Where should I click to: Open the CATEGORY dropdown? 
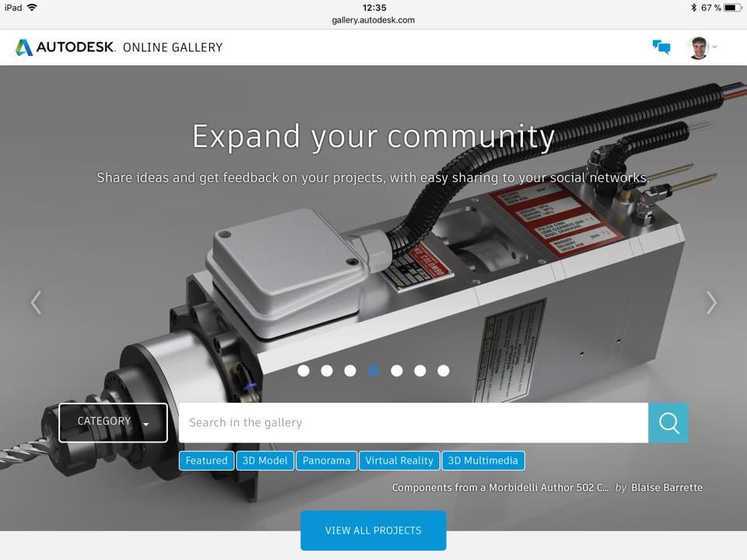point(112,422)
